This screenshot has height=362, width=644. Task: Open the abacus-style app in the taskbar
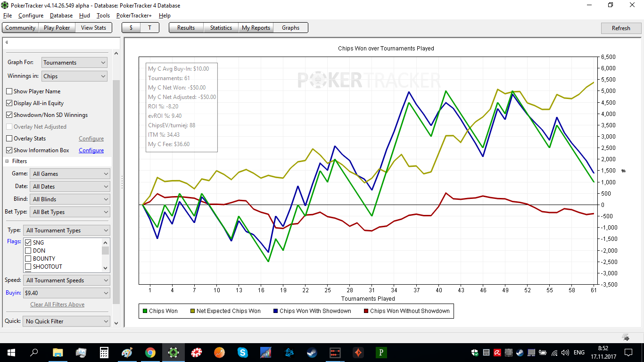click(335, 352)
